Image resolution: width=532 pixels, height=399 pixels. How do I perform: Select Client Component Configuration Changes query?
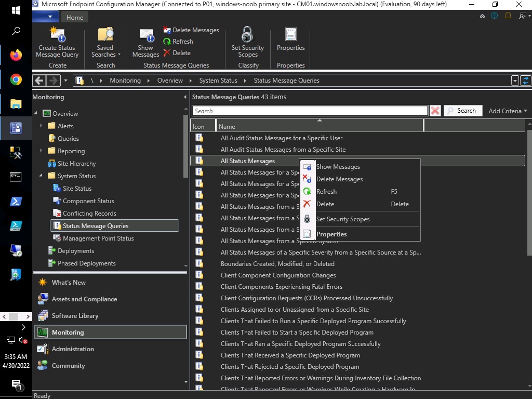(x=278, y=275)
